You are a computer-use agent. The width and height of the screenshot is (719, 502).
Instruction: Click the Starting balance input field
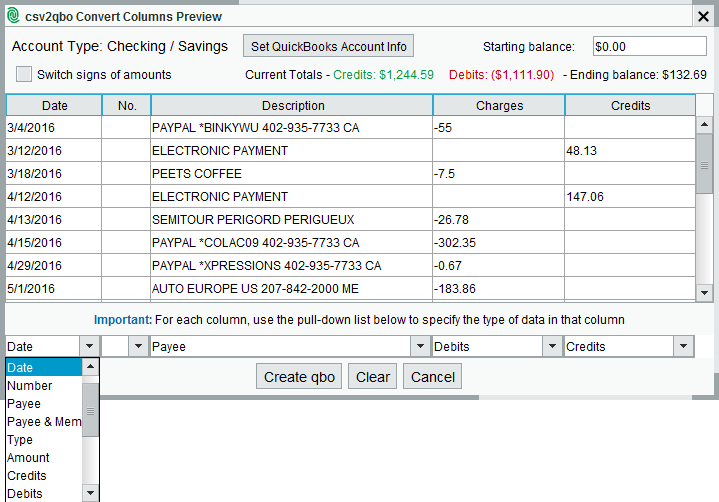648,47
